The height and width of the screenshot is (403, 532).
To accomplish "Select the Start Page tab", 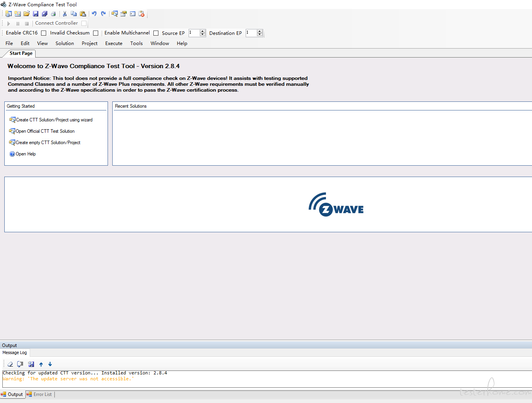I will click(x=21, y=53).
